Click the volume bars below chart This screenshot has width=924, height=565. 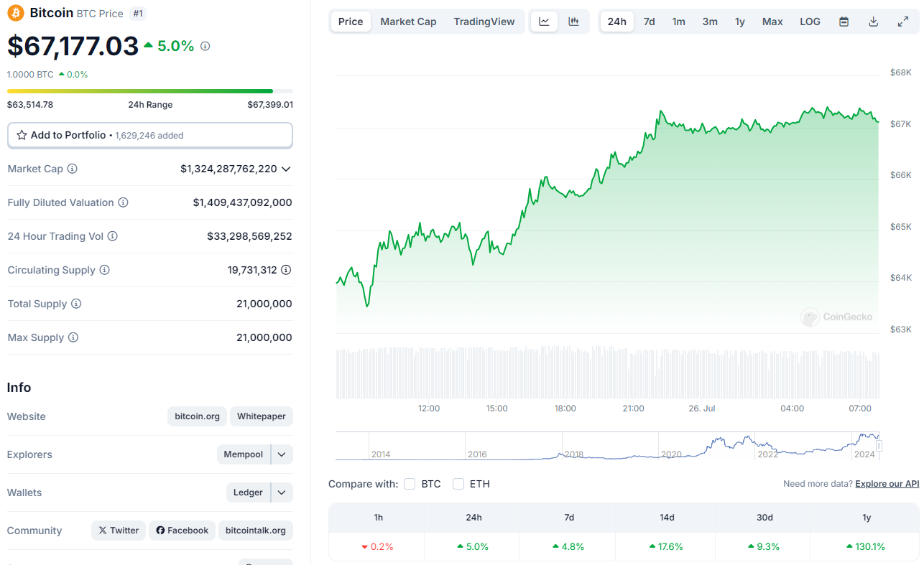coord(607,373)
